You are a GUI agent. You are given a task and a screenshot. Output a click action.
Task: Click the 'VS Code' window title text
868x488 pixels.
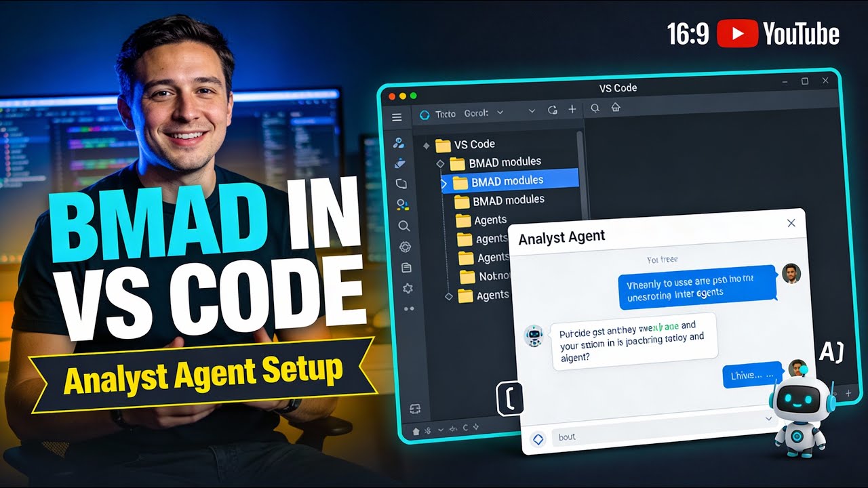pos(618,88)
